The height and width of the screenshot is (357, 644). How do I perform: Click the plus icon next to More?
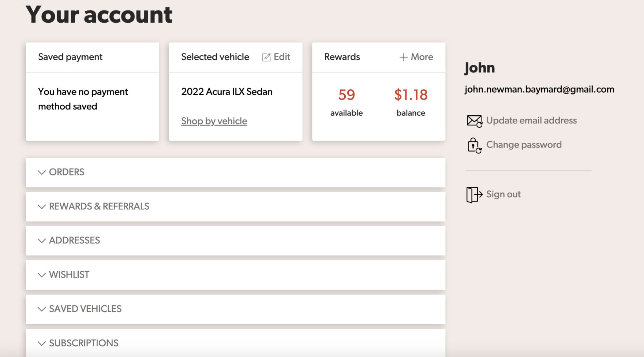point(403,57)
